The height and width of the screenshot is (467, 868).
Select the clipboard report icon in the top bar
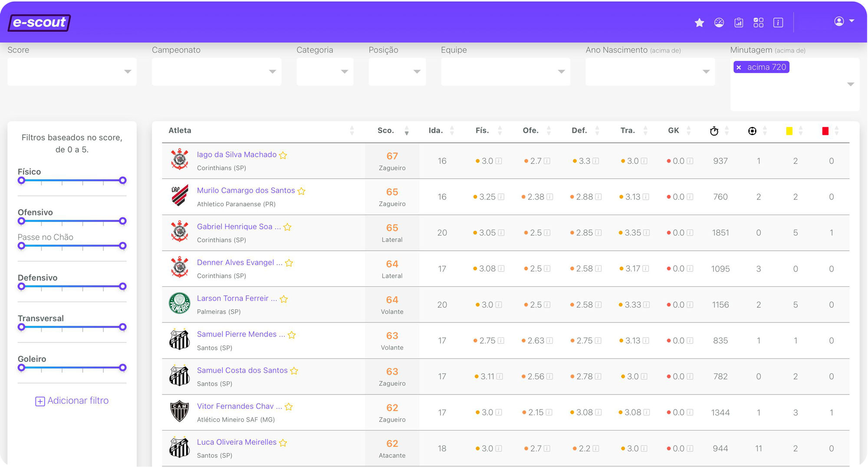click(x=739, y=22)
